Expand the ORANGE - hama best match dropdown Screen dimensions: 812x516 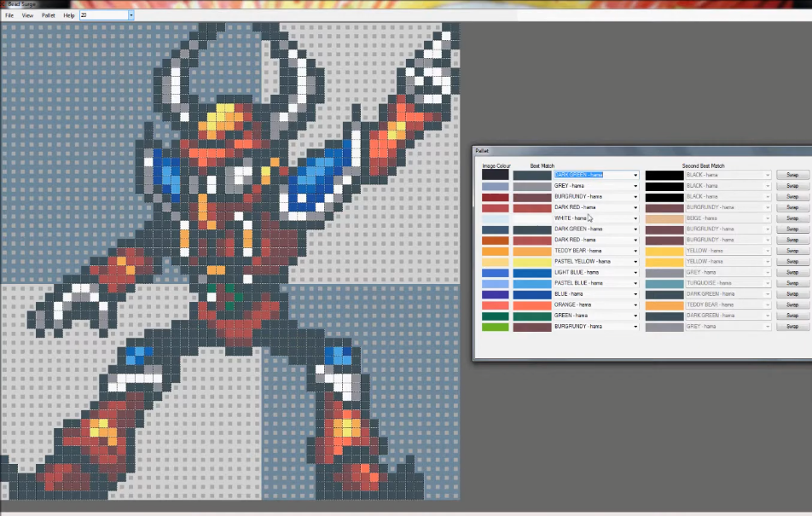[x=635, y=305]
